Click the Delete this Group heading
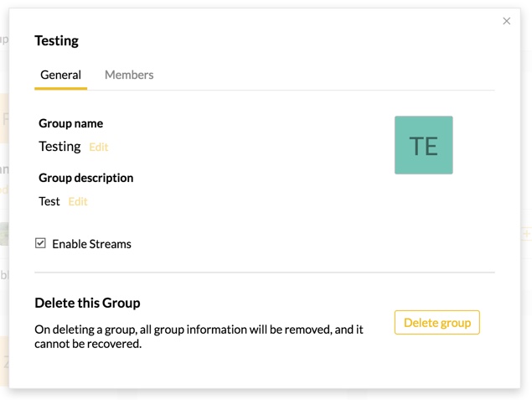The height and width of the screenshot is (400, 532). (87, 303)
